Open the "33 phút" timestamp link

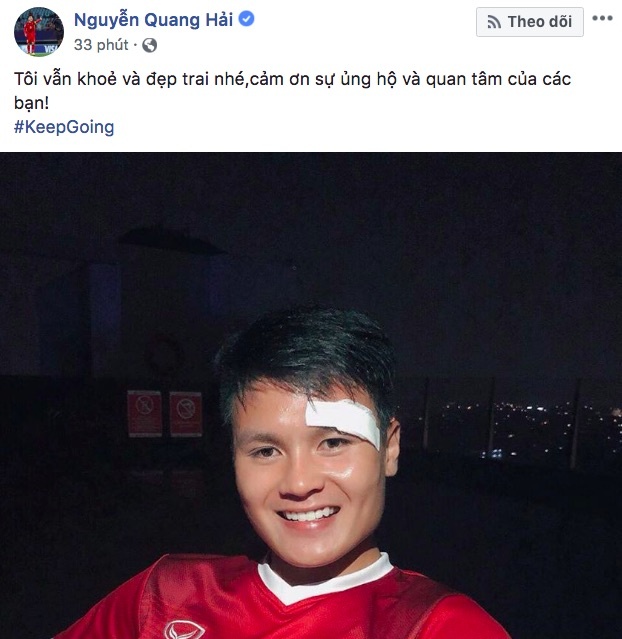[x=101, y=45]
